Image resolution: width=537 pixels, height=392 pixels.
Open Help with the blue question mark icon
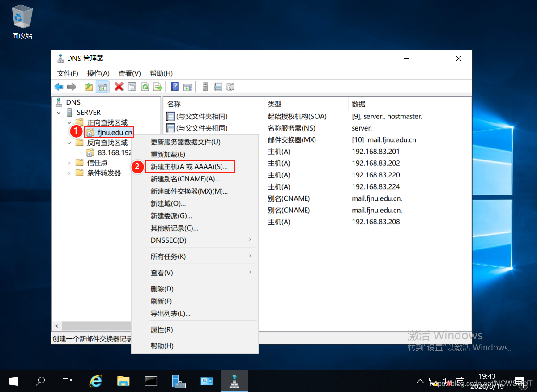click(x=175, y=87)
